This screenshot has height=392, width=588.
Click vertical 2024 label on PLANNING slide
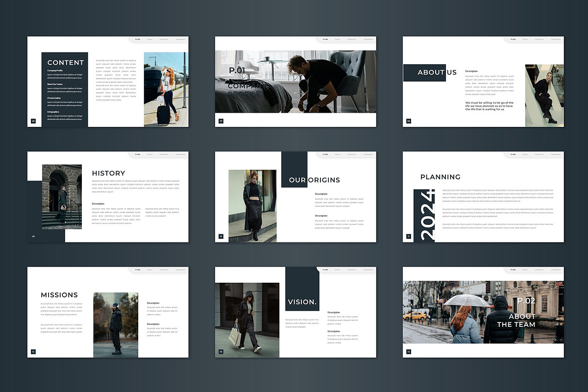point(427,216)
